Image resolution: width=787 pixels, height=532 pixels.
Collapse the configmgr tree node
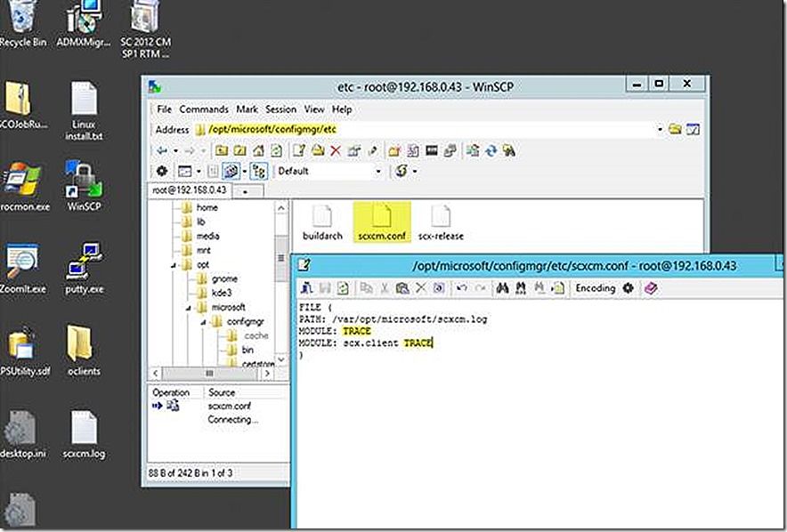click(x=203, y=322)
